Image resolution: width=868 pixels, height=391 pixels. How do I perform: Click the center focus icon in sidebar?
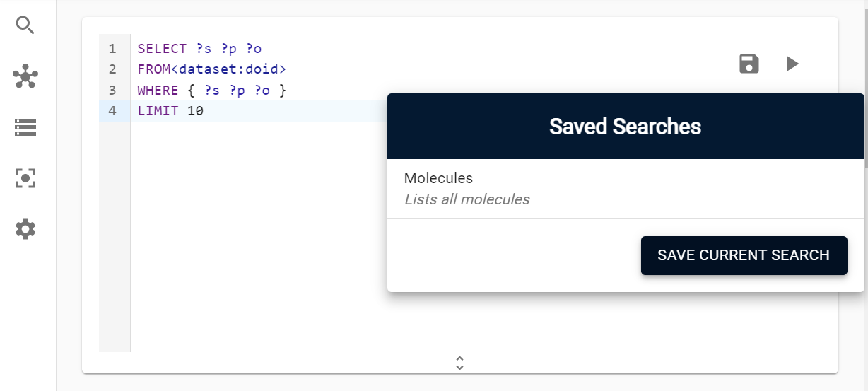(25, 178)
